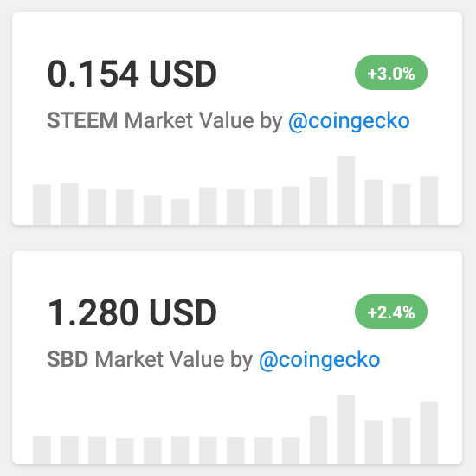
Task: Click the last bar of the SBD chart
Action: point(429,432)
